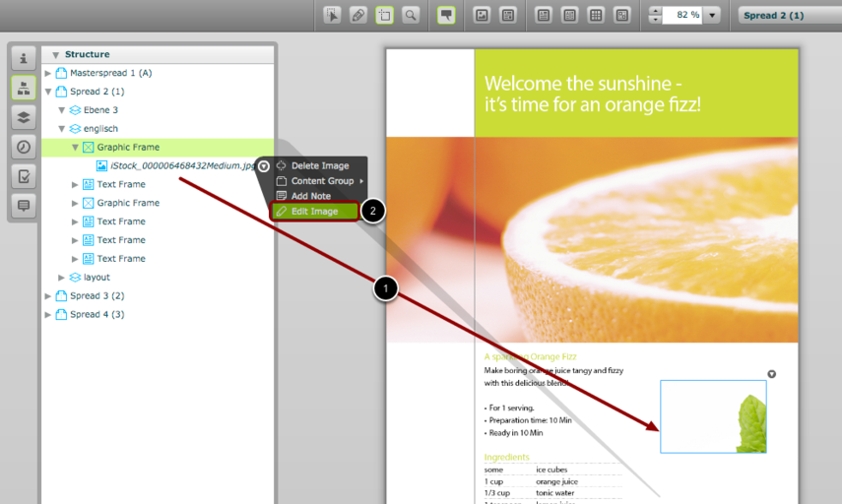The height and width of the screenshot is (504, 842).
Task: Activate the pencil edit tool
Action: pos(358,15)
